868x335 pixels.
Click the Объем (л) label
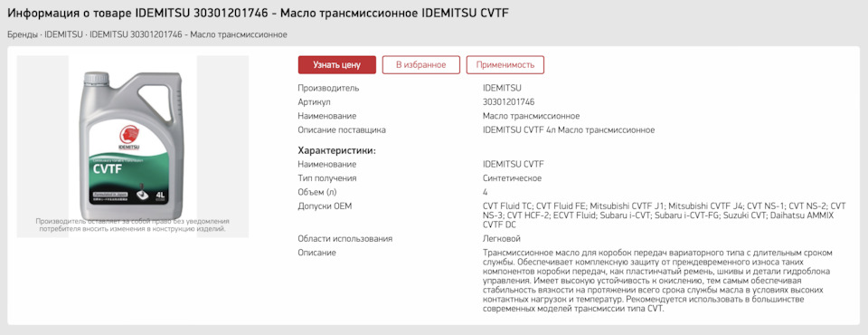317,192
